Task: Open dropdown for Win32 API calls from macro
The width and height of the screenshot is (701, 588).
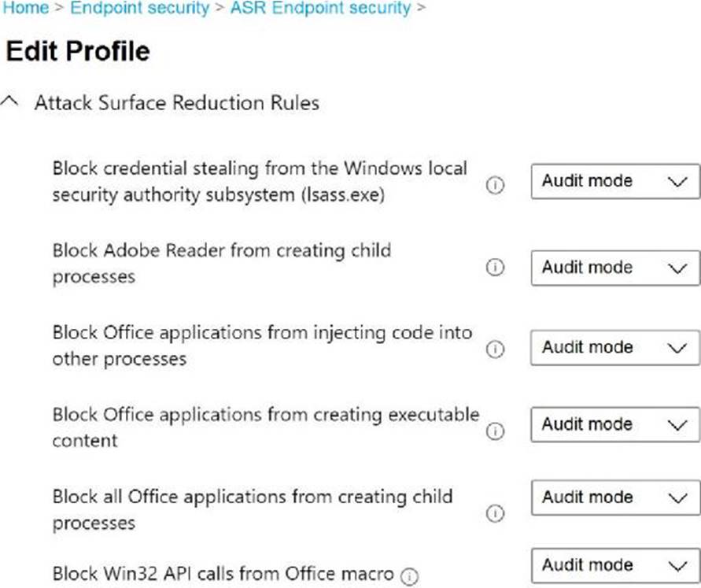Action: point(615,565)
